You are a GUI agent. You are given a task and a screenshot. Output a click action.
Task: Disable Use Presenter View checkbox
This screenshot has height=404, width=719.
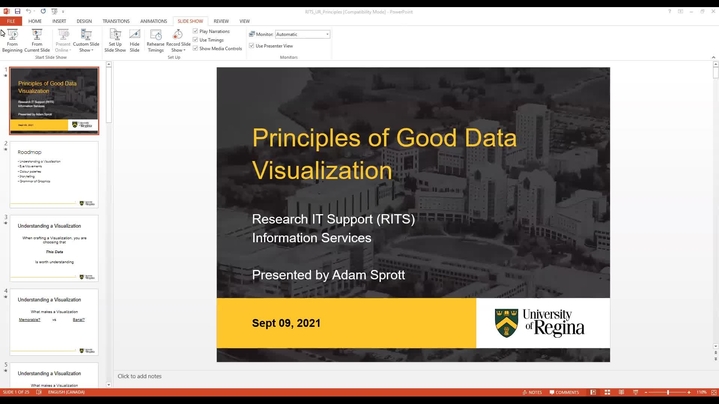pos(251,46)
